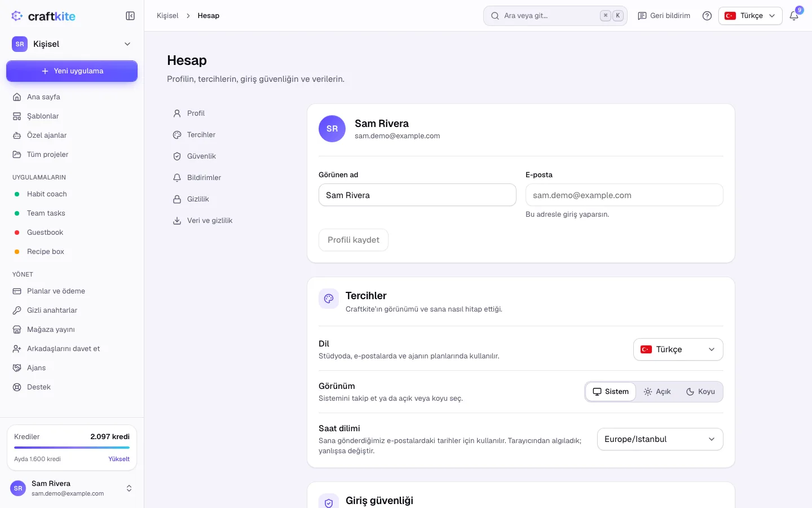
Task: Click the Yükselt upgrade link
Action: (119, 459)
